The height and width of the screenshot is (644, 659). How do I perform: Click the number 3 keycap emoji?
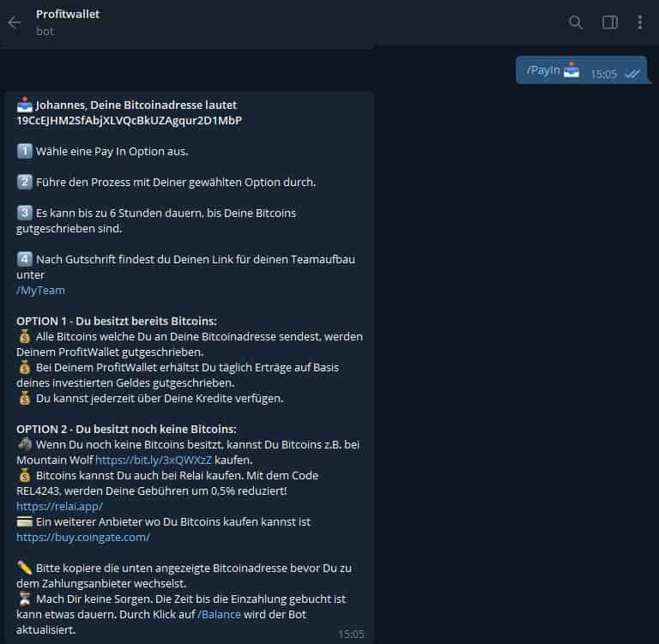(24, 213)
